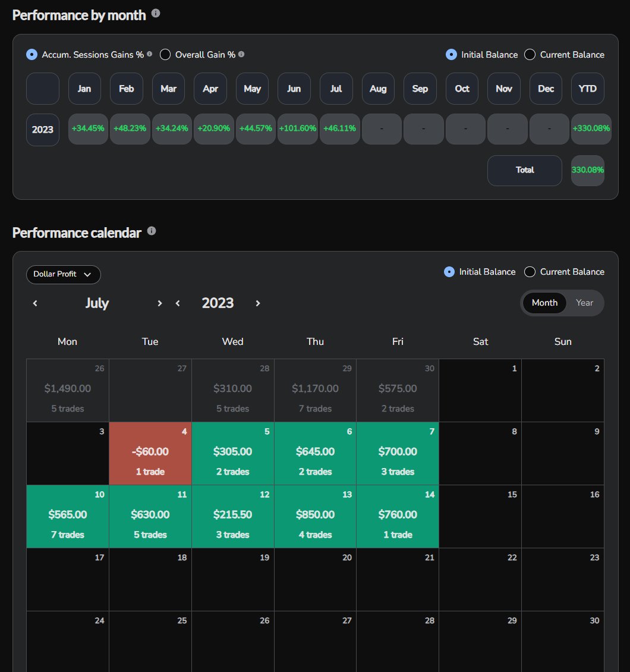
Task: Select the empty July 17 day cell
Action: point(68,579)
